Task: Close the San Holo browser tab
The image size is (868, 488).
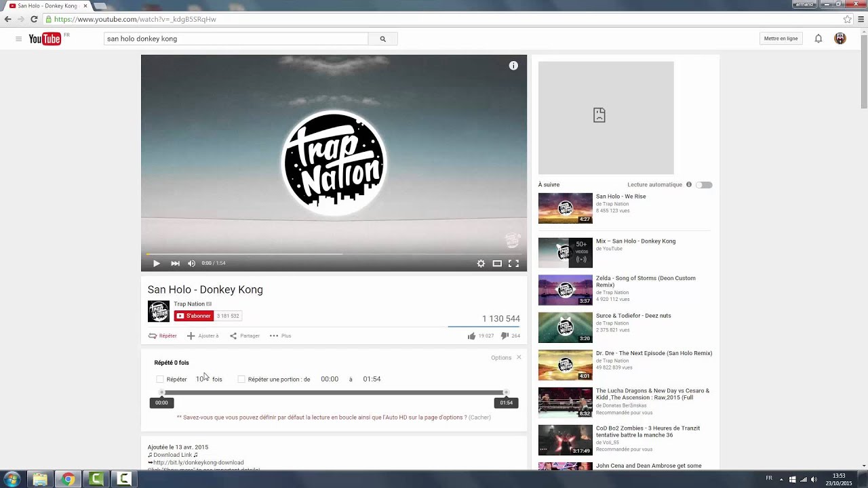Action: point(85,5)
